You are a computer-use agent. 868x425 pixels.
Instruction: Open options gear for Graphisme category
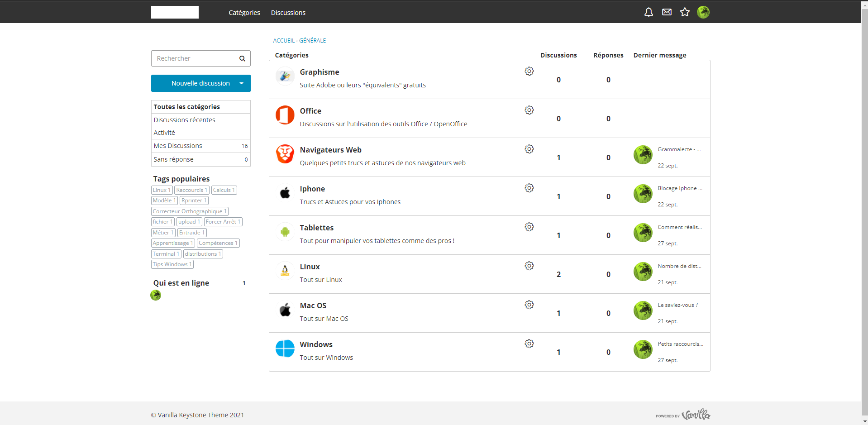529,72
